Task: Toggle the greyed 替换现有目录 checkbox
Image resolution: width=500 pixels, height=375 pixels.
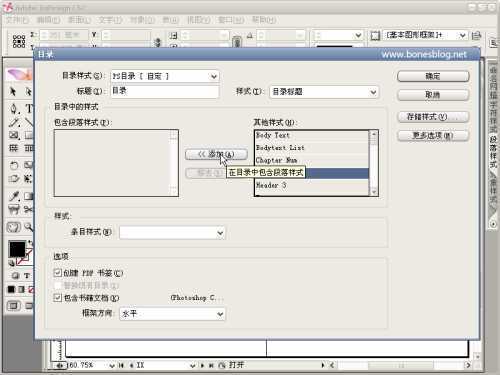Action: 57,285
